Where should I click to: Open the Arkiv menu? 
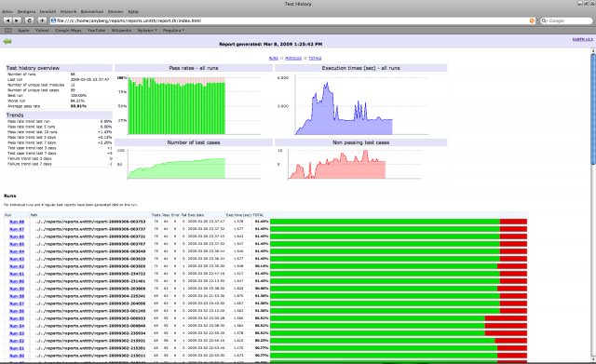point(7,12)
